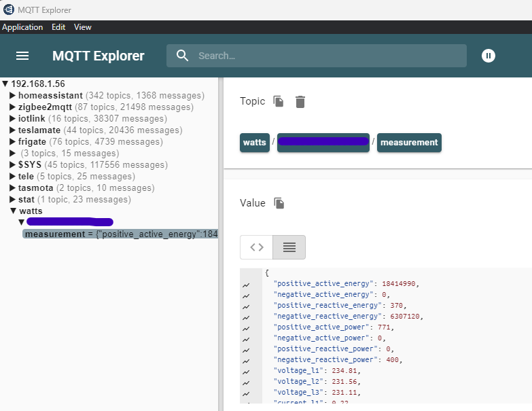Open the View menu
This screenshot has height=411, width=532.
point(83,27)
